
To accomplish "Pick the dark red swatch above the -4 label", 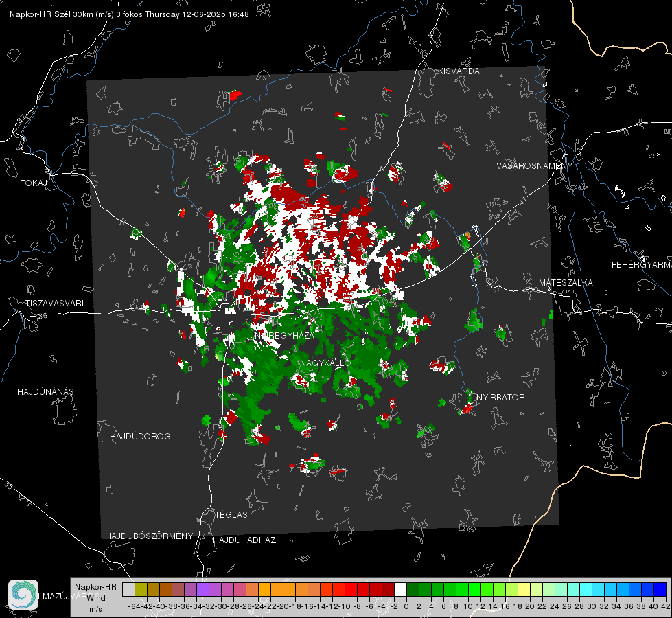I will point(387,589).
